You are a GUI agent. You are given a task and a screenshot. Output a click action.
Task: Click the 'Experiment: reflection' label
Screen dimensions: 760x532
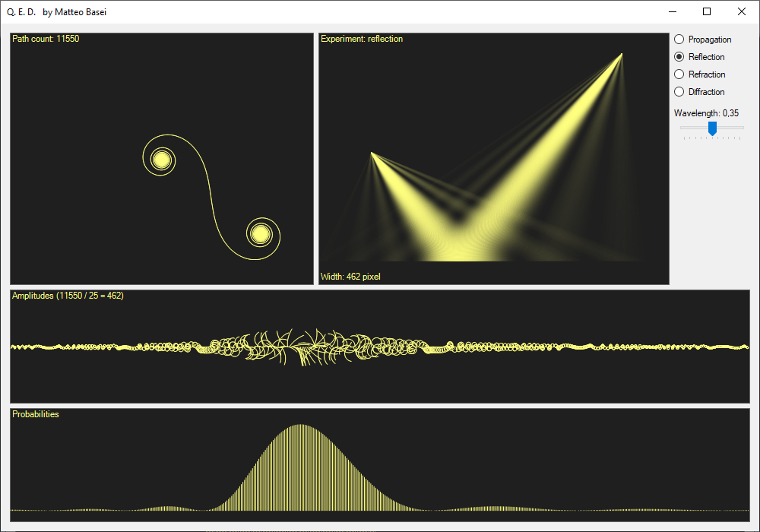coord(362,39)
